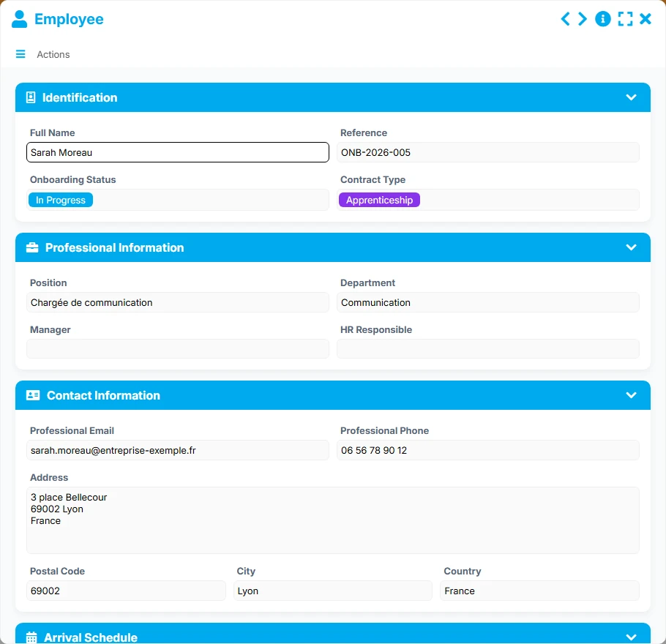Collapse the Arrival Schedule section chevron
Viewport: 666px width, 644px height.
point(631,637)
